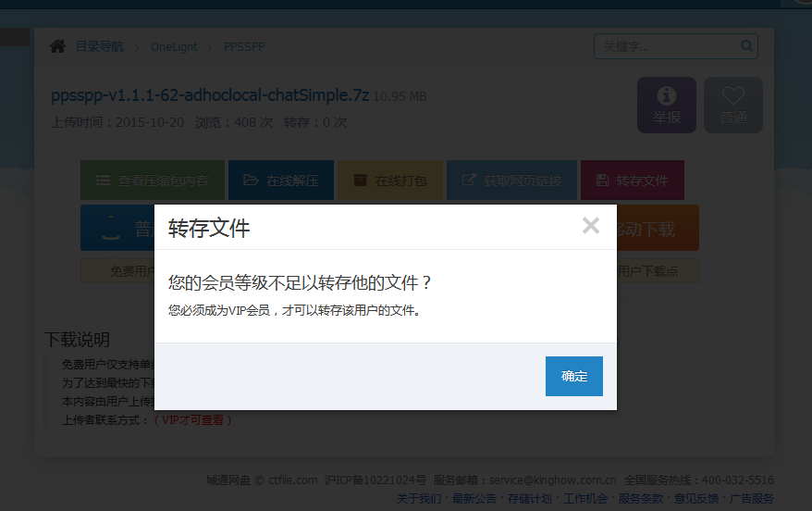This screenshot has height=511, width=812.
Task: Go to OneLight breadcrumb folder
Action: [x=174, y=46]
